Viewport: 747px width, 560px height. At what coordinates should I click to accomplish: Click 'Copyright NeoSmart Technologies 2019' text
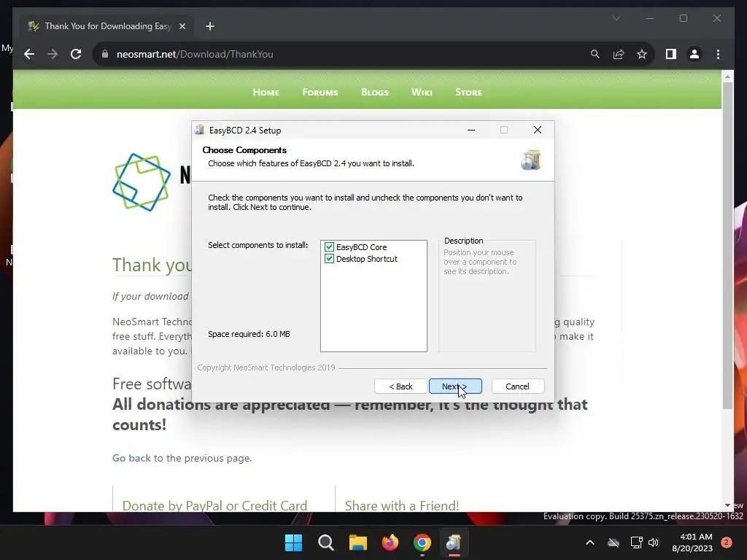(x=266, y=367)
